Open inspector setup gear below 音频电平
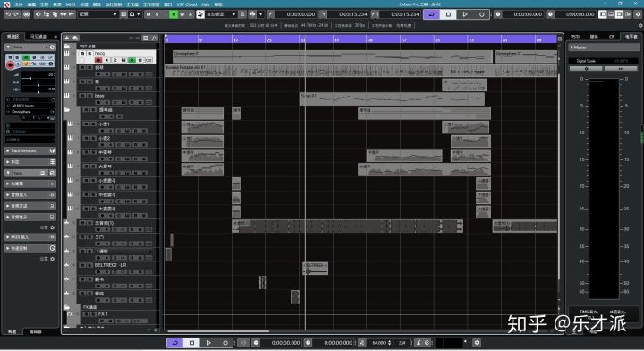Screen dimensions: 644x351 [52, 227]
